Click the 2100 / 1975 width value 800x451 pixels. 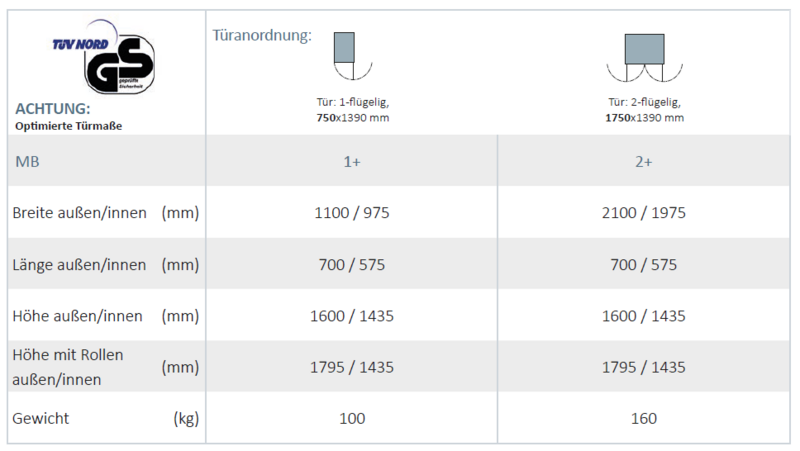pos(645,213)
